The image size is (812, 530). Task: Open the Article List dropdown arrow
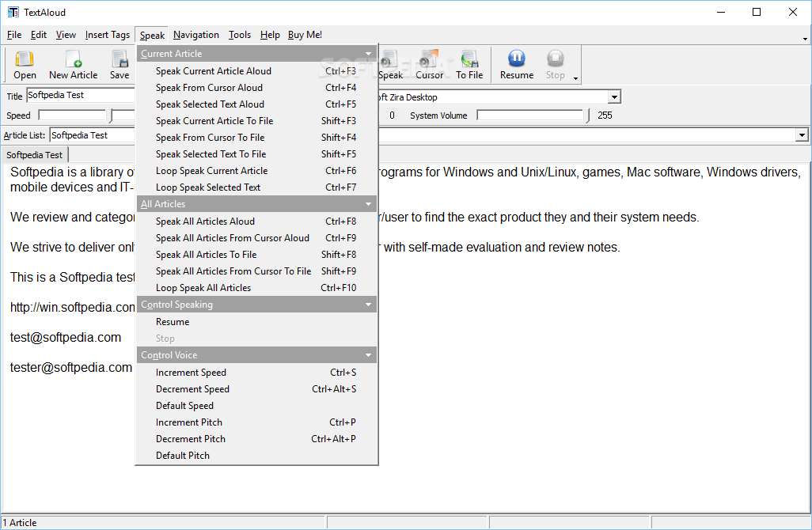[802, 135]
